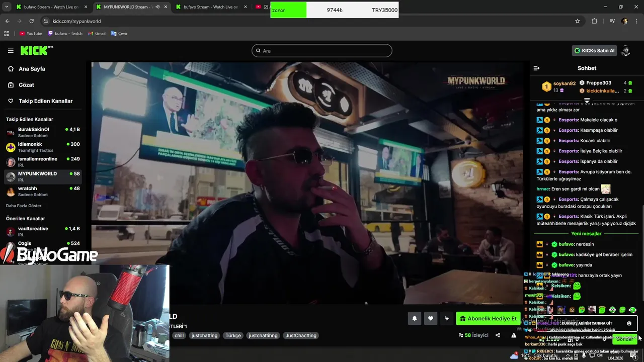Expand the gift leaderboard down arrow

(587, 101)
